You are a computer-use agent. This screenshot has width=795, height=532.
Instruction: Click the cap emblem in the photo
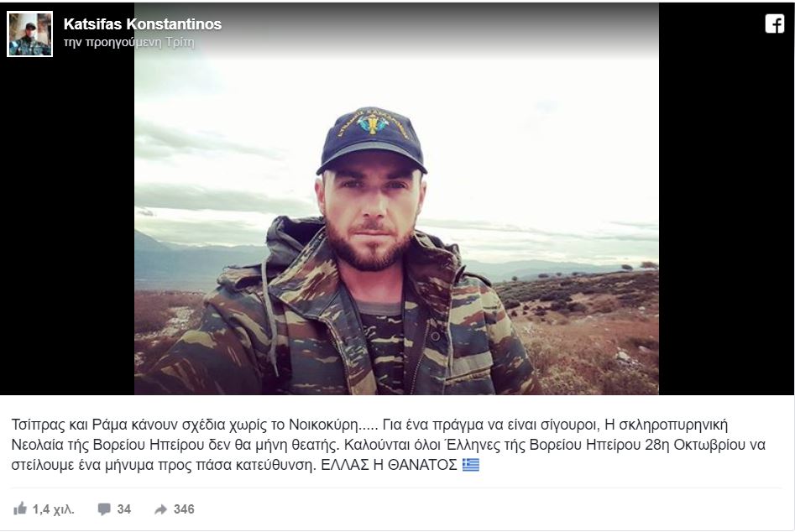pyautogui.click(x=373, y=123)
